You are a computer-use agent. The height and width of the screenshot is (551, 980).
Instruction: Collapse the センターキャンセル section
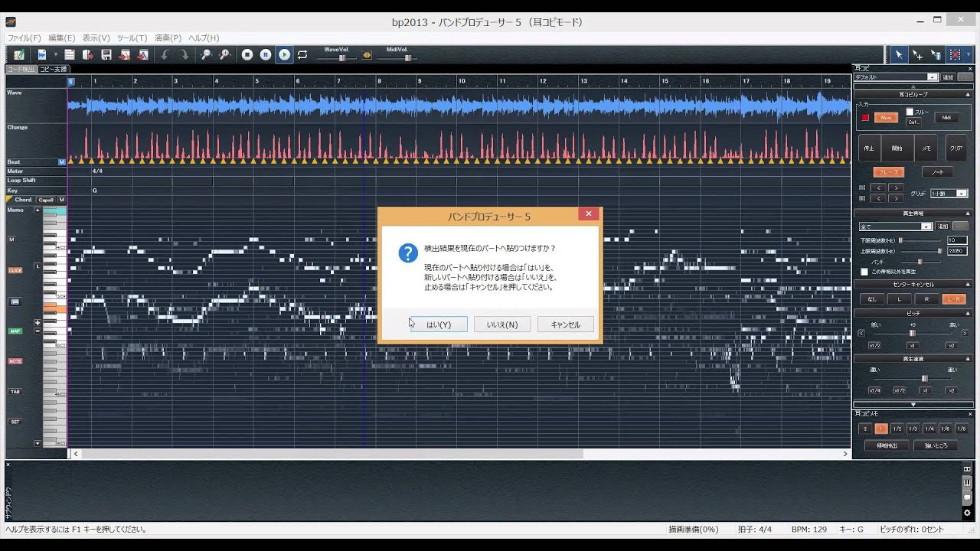(968, 285)
